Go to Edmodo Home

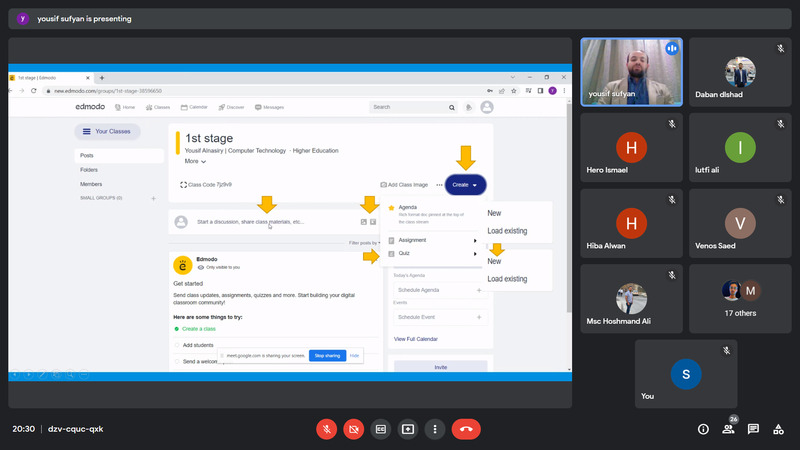tap(125, 107)
